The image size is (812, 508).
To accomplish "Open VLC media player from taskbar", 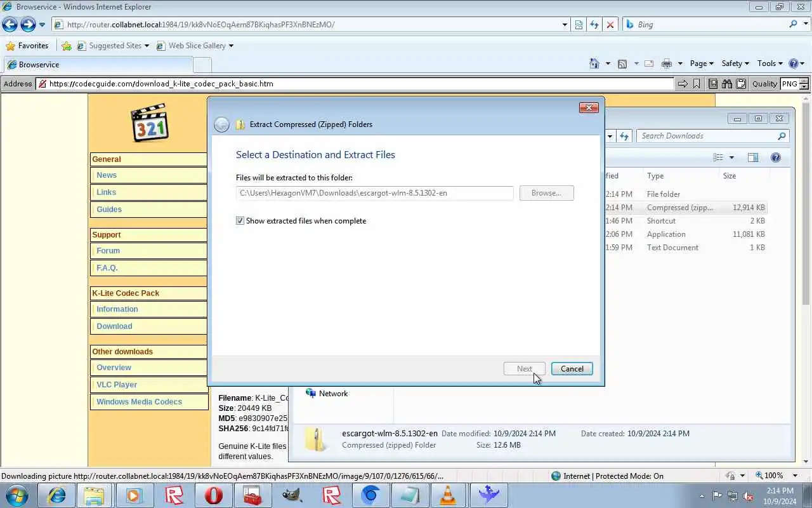I will coord(448,495).
